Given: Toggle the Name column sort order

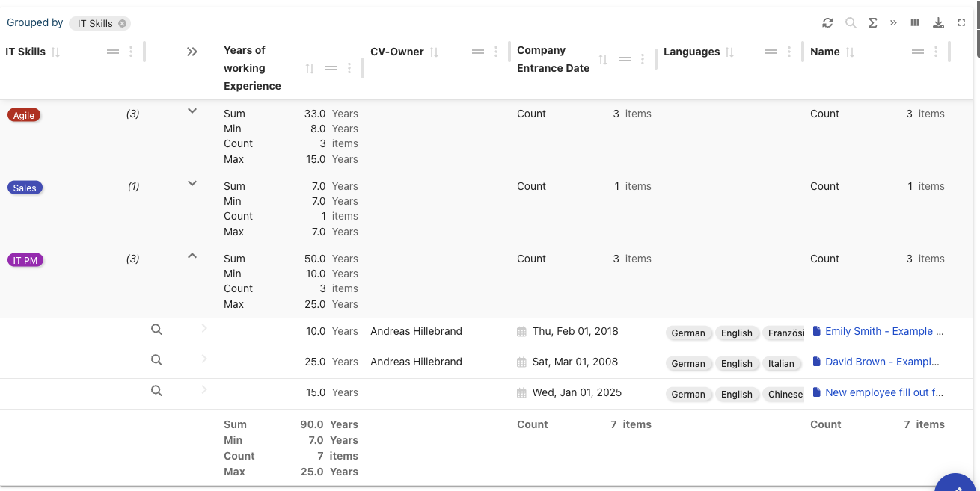Looking at the screenshot, I should [x=850, y=52].
